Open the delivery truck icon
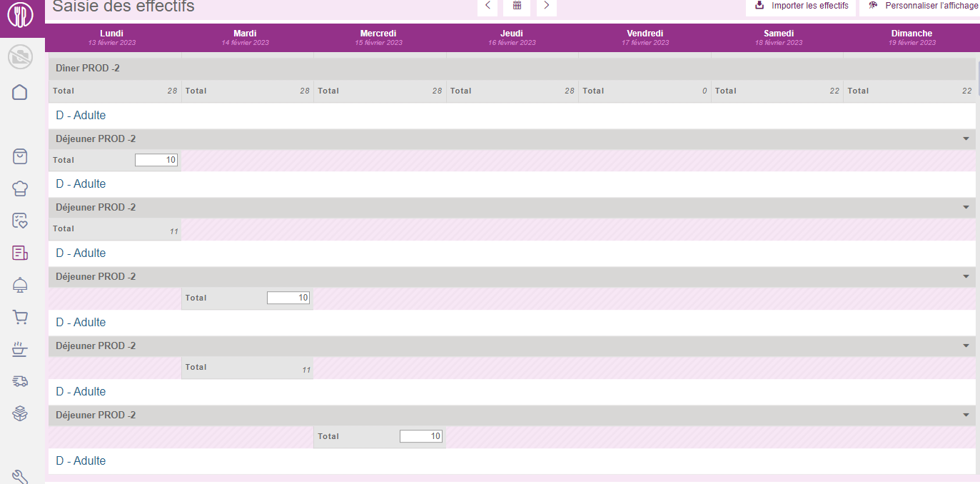This screenshot has height=484, width=980. [x=20, y=381]
